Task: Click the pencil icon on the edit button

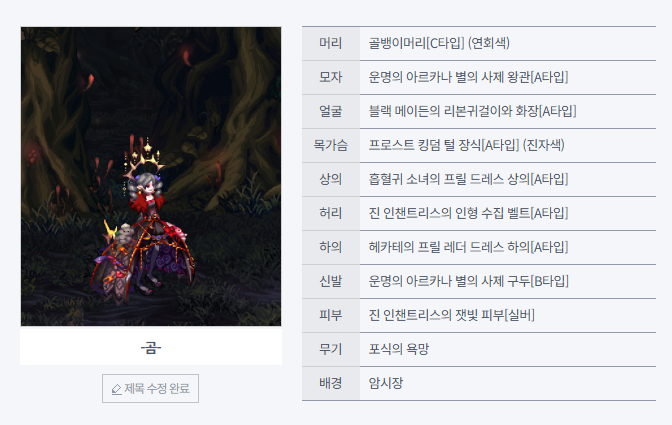Action: click(117, 389)
